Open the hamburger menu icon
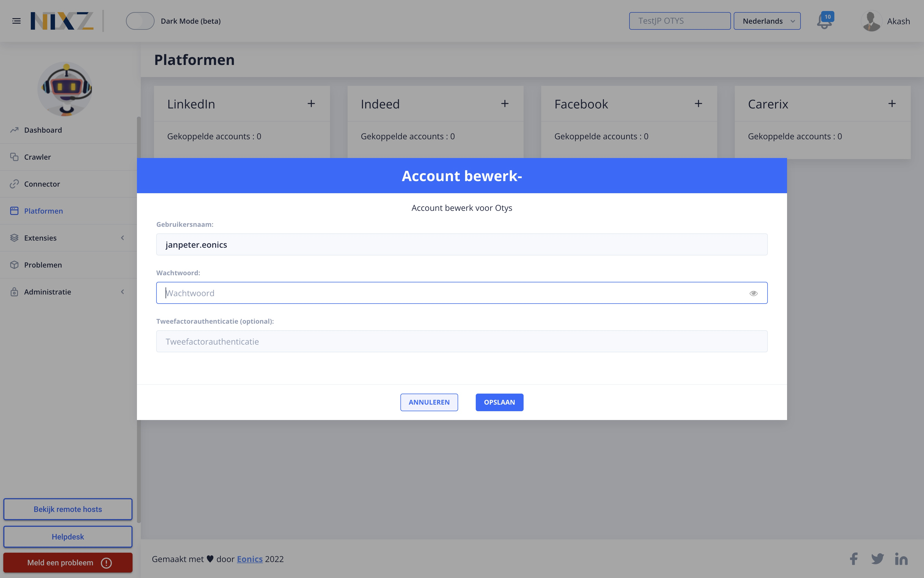The width and height of the screenshot is (924, 578). click(16, 21)
